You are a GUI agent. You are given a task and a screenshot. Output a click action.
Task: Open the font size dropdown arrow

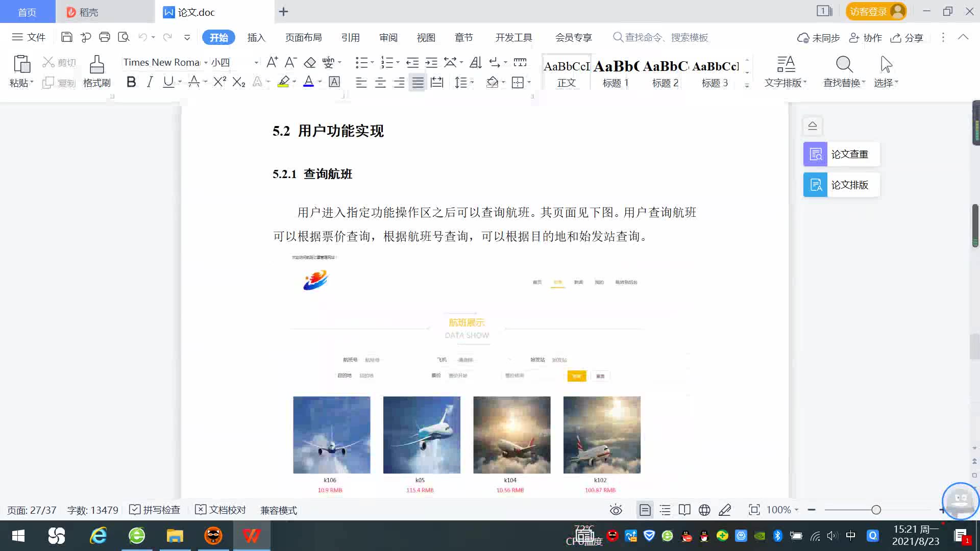click(256, 63)
